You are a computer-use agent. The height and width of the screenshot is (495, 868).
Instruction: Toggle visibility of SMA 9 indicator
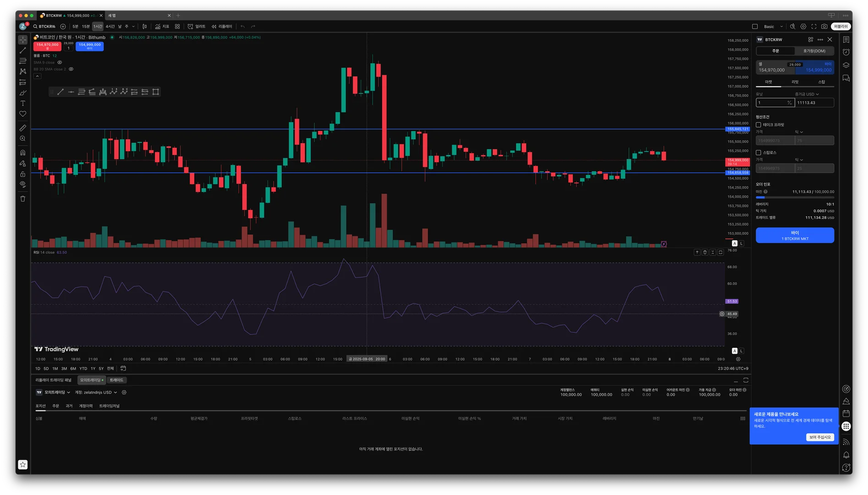click(x=60, y=62)
